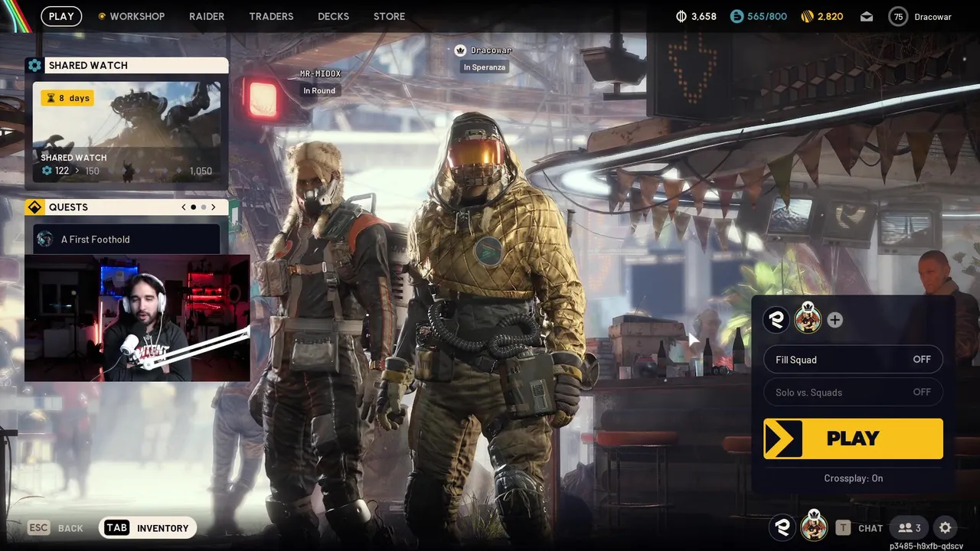Image resolution: width=980 pixels, height=551 pixels.
Task: Go to previous quest with left chevron
Action: 184,207
